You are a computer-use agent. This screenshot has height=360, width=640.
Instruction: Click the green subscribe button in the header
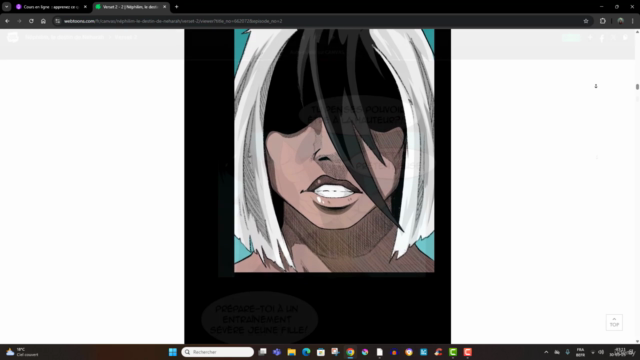point(571,38)
